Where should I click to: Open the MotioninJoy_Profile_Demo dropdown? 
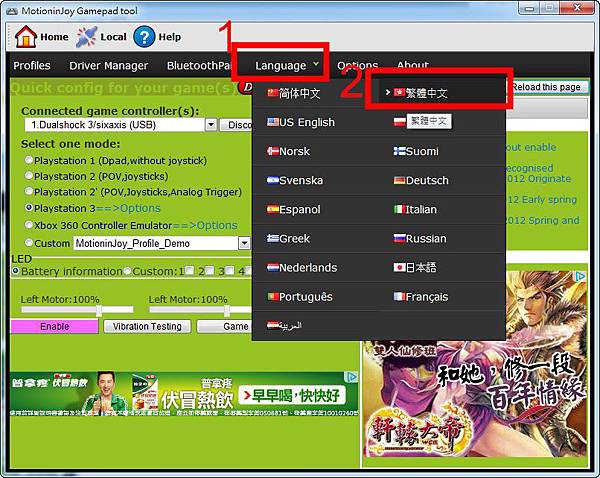point(244,243)
